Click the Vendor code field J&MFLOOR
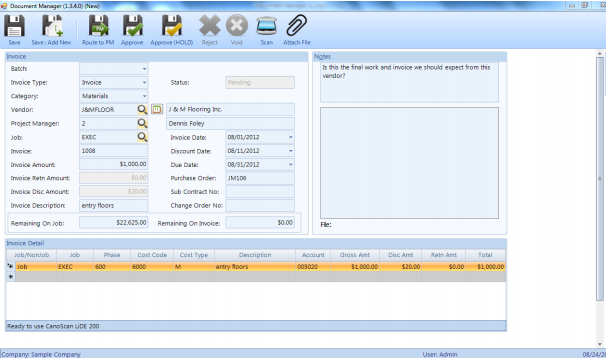The height and width of the screenshot is (361, 606). click(x=109, y=110)
